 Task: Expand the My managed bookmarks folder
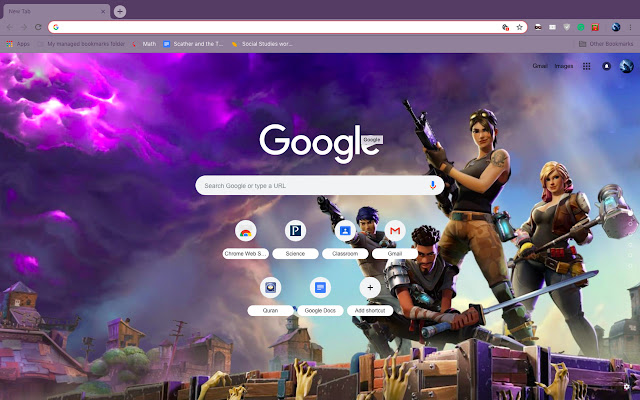tap(81, 44)
